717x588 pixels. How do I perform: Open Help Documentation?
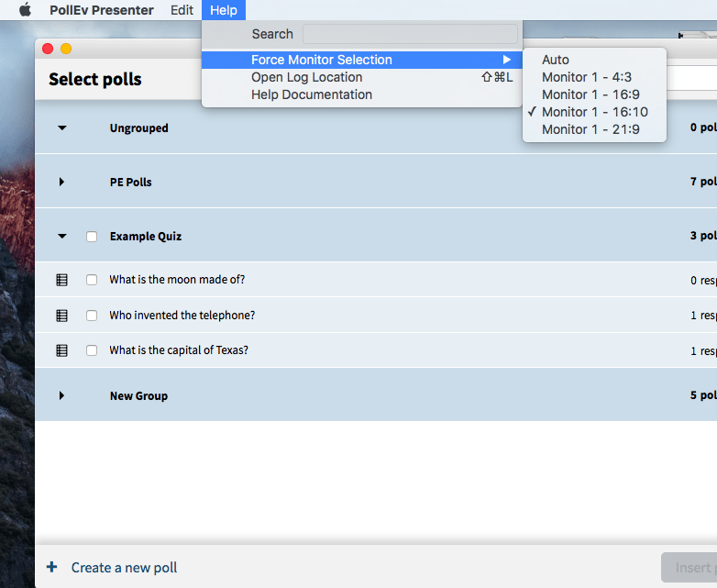click(362, 94)
